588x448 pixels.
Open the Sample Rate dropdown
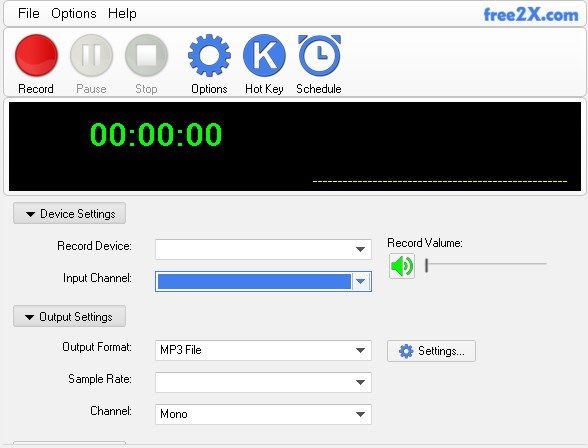click(263, 382)
